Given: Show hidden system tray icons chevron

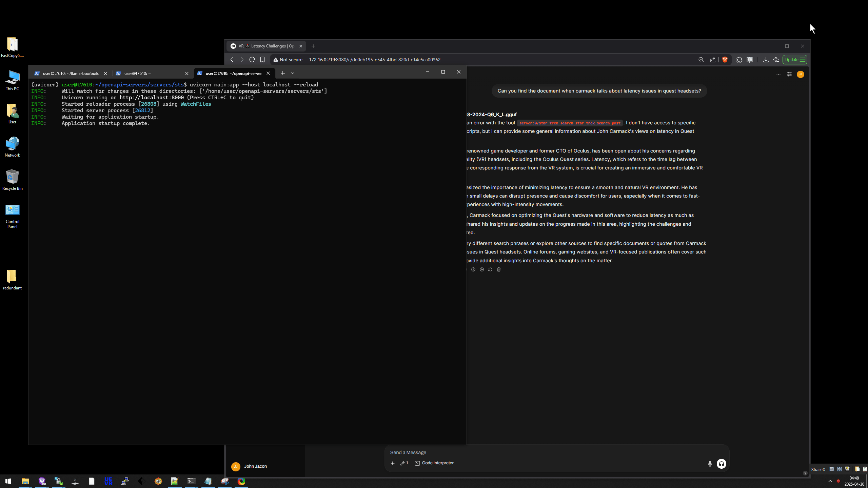Looking at the screenshot, I should 830,481.
